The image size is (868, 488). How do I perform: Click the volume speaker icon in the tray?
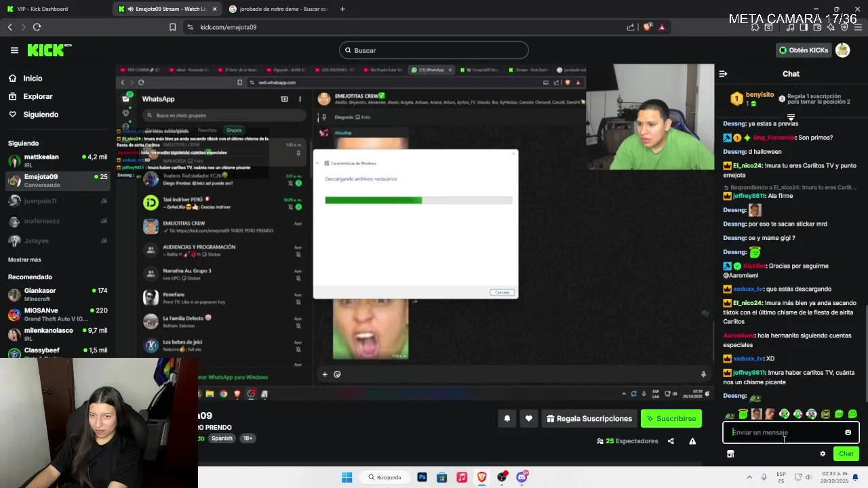pos(810,477)
